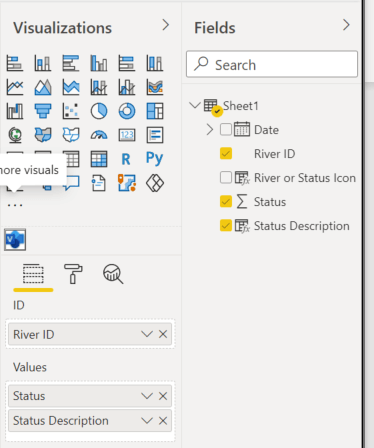Uncheck the River ID field checkbox
The height and width of the screenshot is (448, 374).
click(226, 153)
